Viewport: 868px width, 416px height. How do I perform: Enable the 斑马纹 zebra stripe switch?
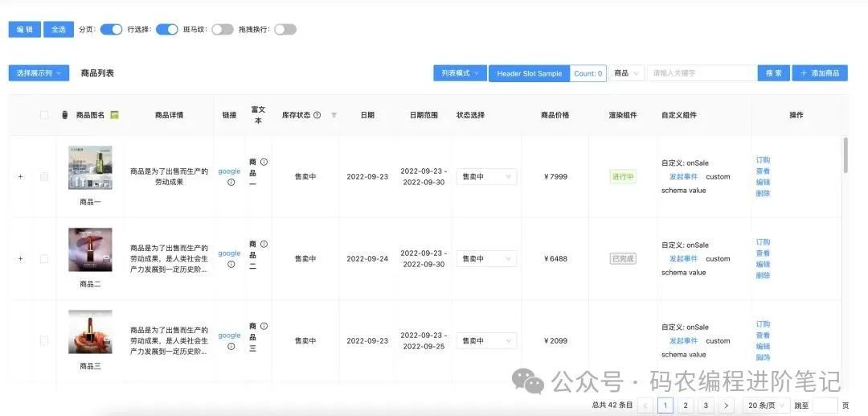[223, 29]
